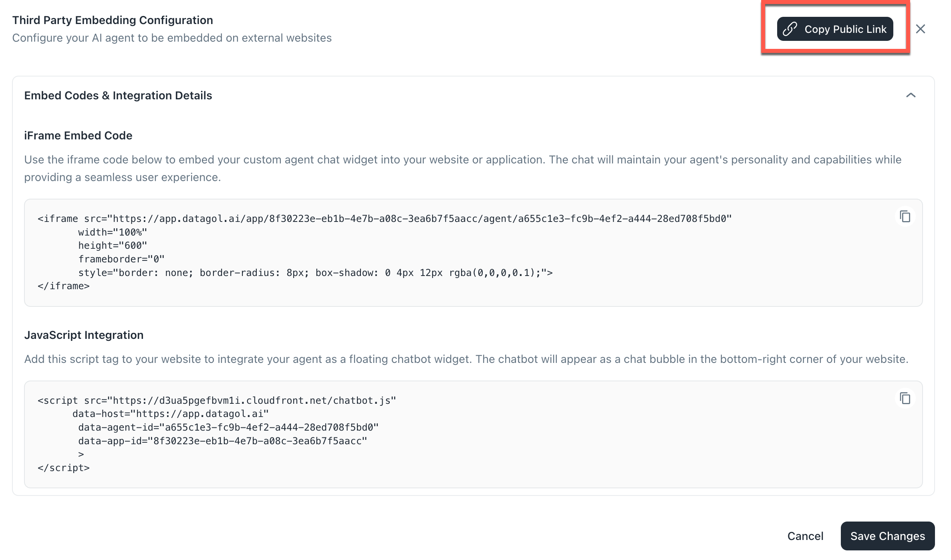Click the JavaScript Integration heading
This screenshot has height=560, width=951.
click(84, 335)
